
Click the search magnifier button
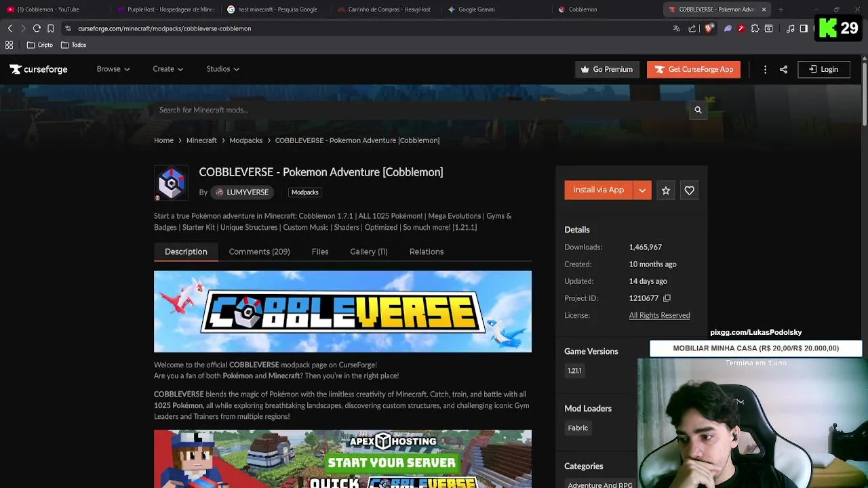tap(698, 110)
